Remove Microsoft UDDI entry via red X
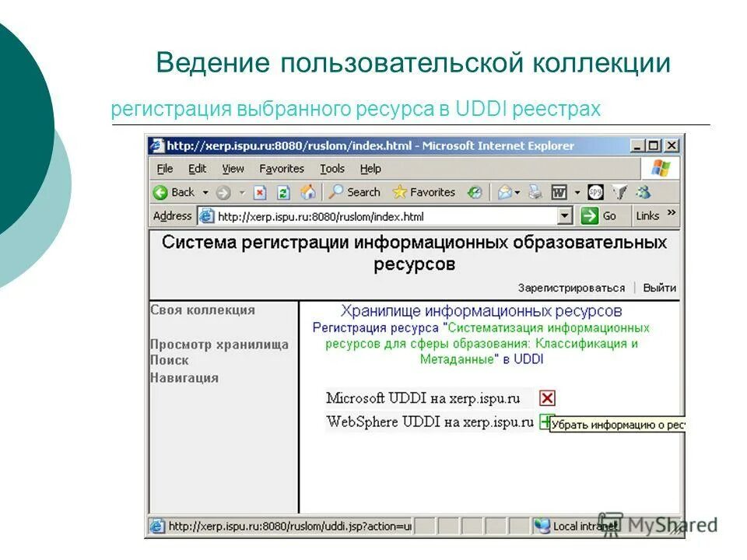Viewport: 747px width, 560px height. (547, 399)
